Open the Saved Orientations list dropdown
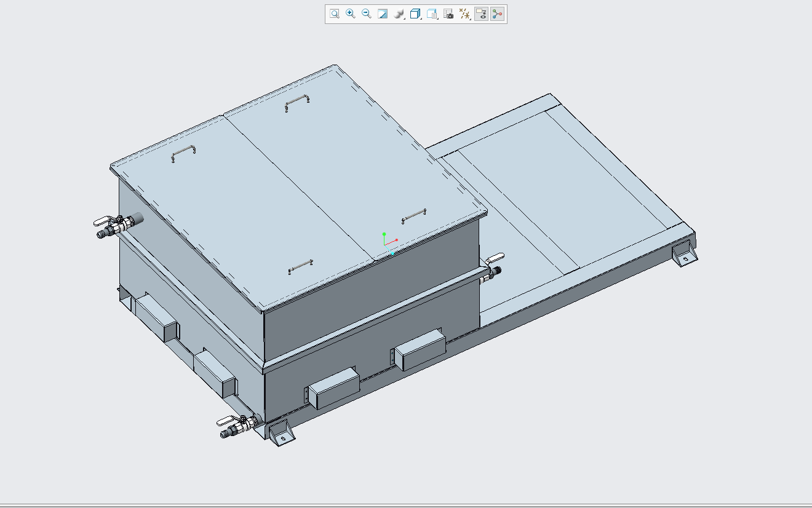 coord(432,14)
